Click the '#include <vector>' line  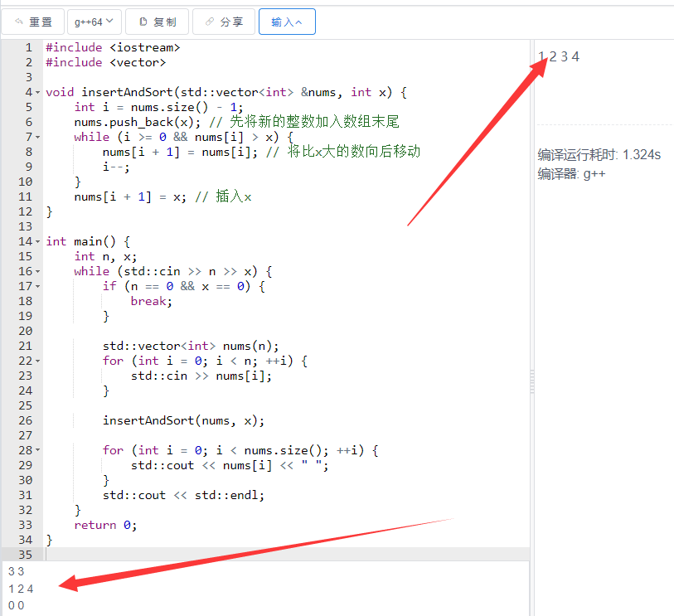point(106,62)
